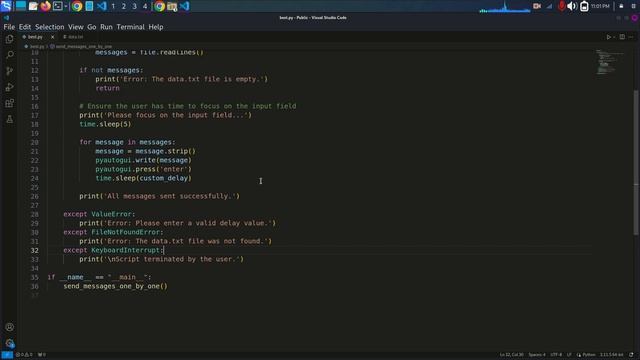Switch to workspace 4
The width and height of the screenshot is (640, 360).
[x=145, y=6]
